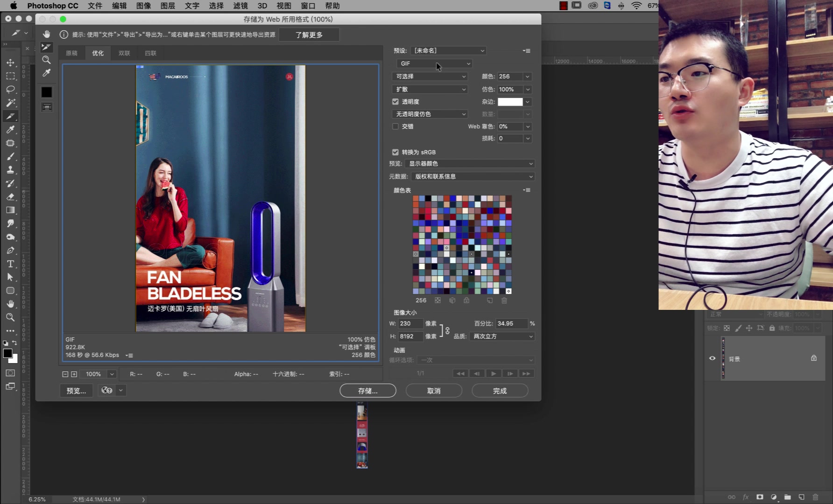Select the Clone Stamp tool
Screen dimensions: 833x504
click(10, 170)
